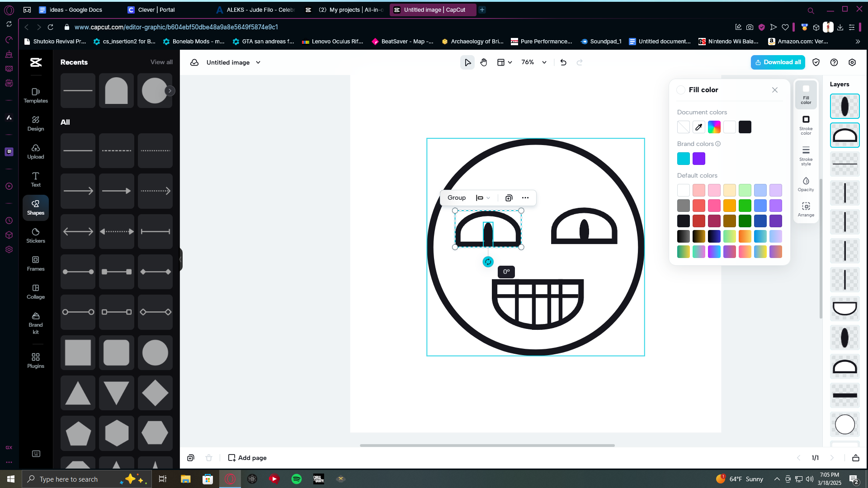Screen dimensions: 868x488
Task: Open the Design panel
Action: 36,123
